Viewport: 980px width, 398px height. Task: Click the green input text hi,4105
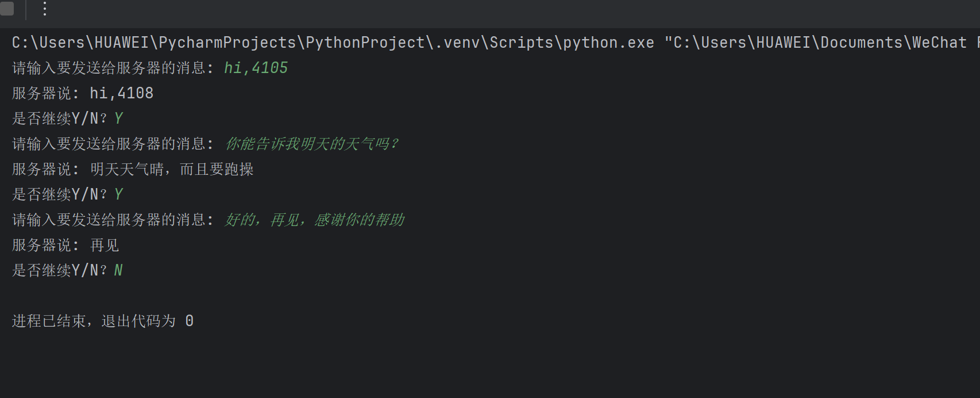pyautogui.click(x=256, y=68)
